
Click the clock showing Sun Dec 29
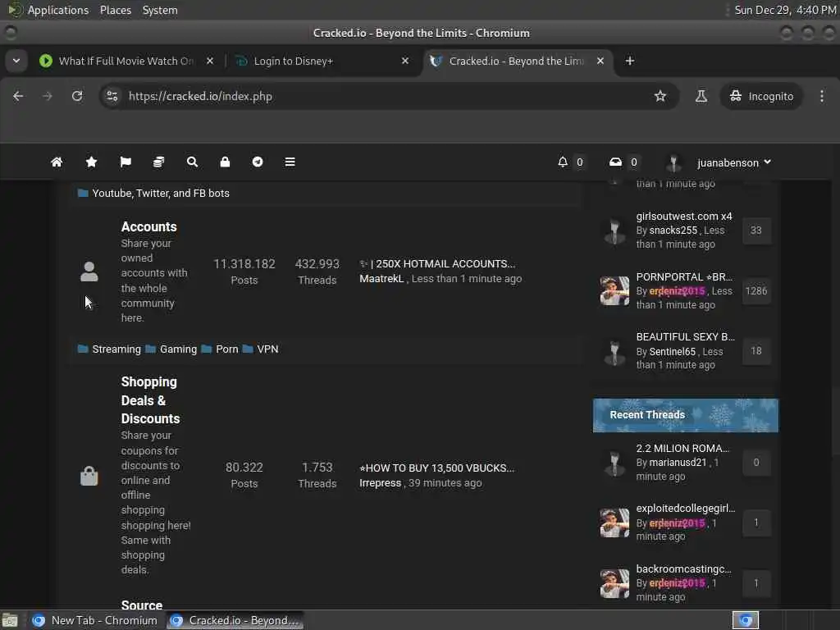click(785, 10)
